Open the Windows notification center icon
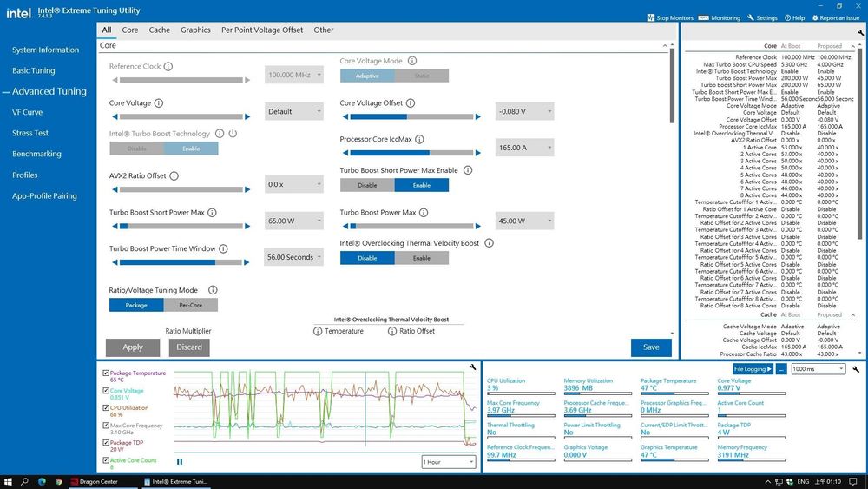This screenshot has width=868, height=489. point(853,482)
